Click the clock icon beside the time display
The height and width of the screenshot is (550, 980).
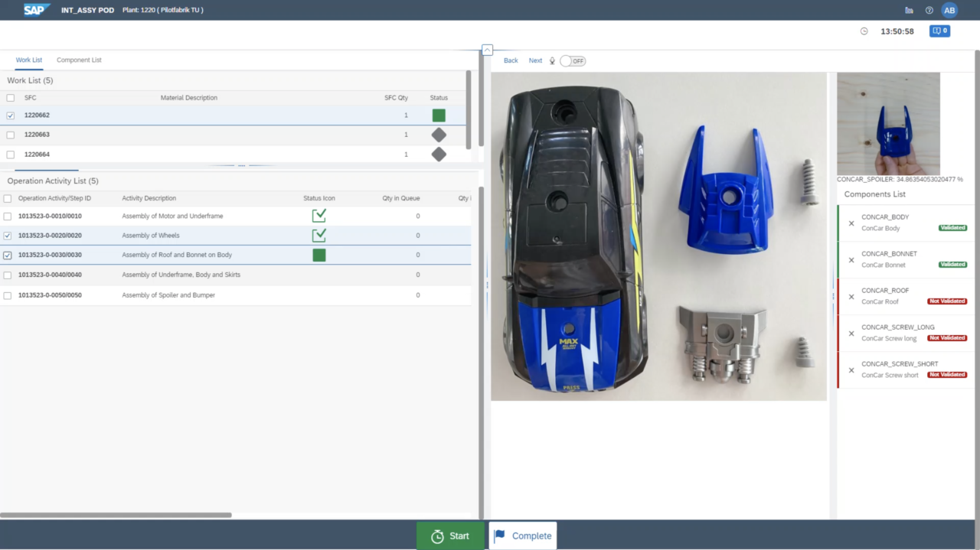864,31
